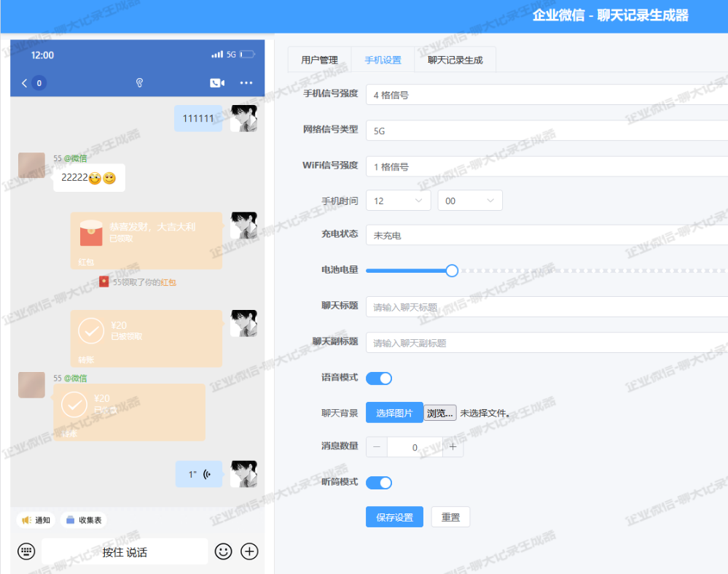
Task: Click the 保存设置 button
Action: click(x=394, y=517)
